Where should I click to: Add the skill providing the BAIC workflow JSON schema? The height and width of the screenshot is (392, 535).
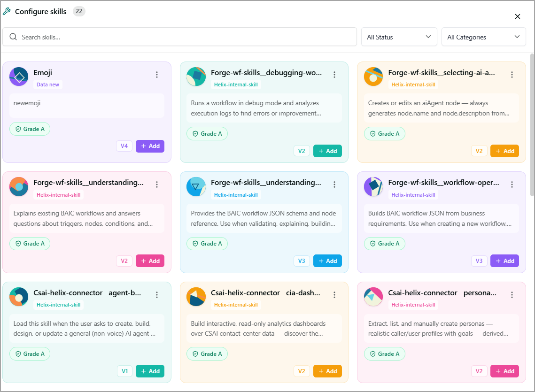click(327, 261)
